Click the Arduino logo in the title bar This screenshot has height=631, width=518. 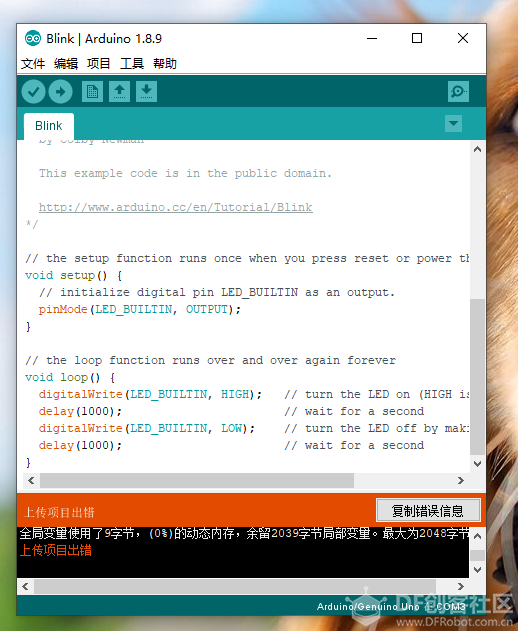[33, 39]
